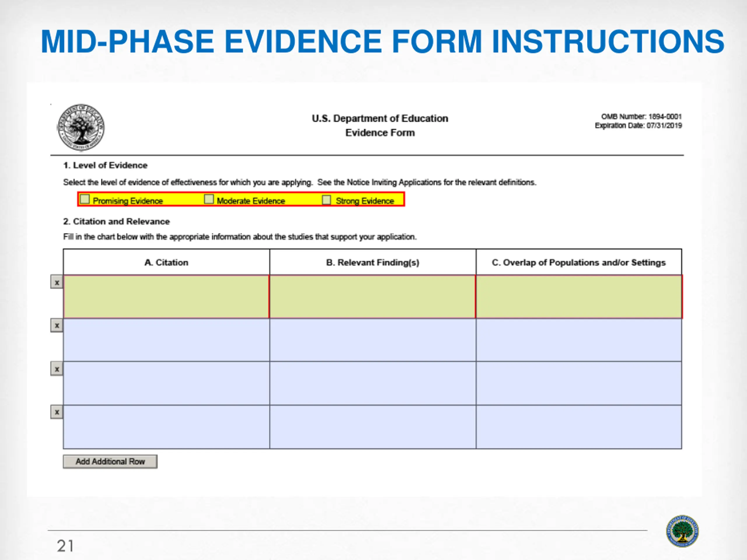
Task: Click the 'Evidence Form' title text
Action: (380, 133)
